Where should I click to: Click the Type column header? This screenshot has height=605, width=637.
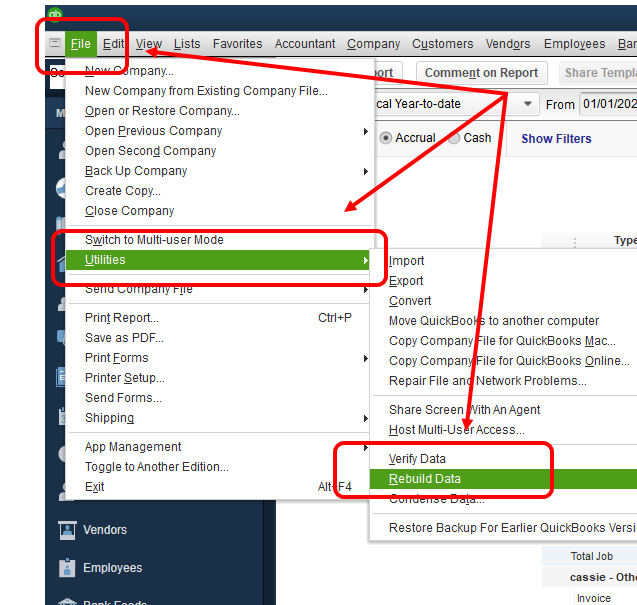tap(625, 240)
